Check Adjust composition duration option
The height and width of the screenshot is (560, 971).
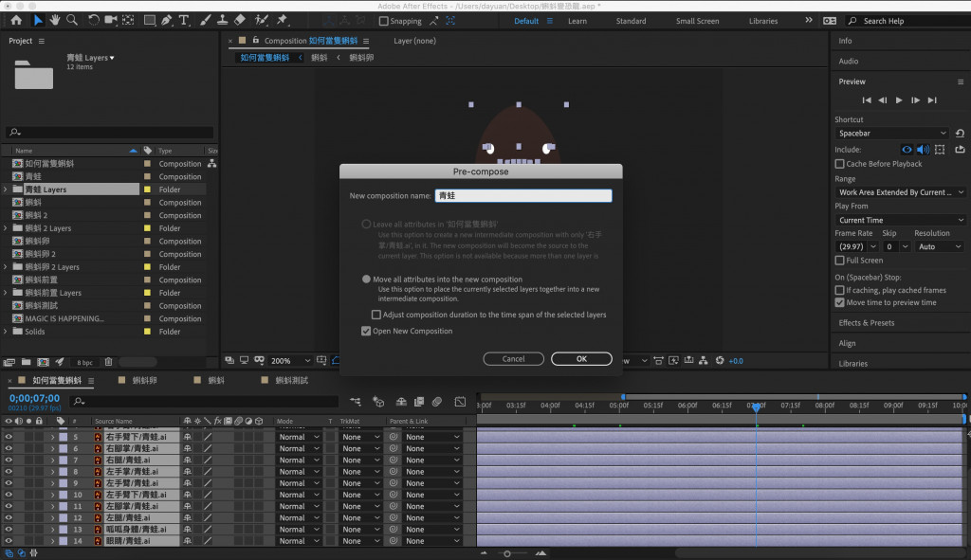point(376,315)
